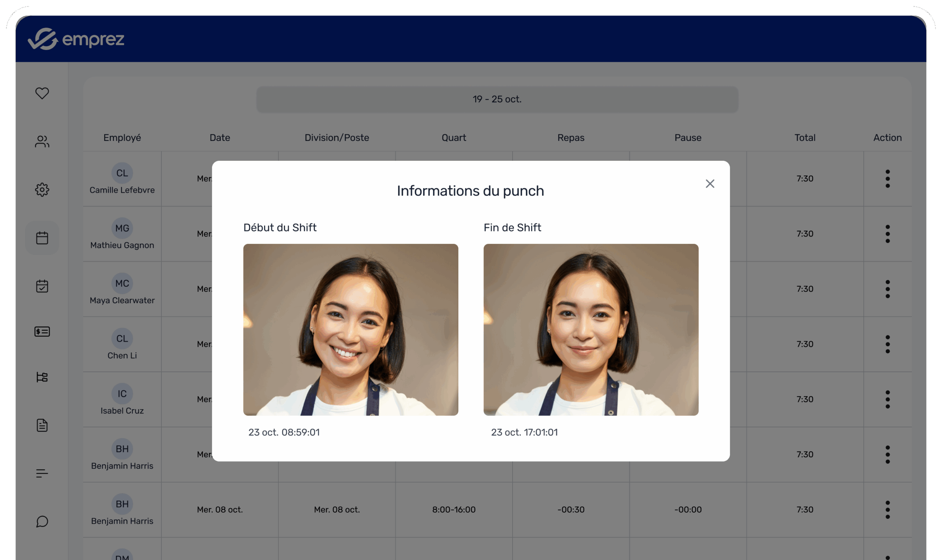Image resolution: width=942 pixels, height=560 pixels.
Task: Open the documents icon in the sidebar
Action: pyautogui.click(x=42, y=426)
